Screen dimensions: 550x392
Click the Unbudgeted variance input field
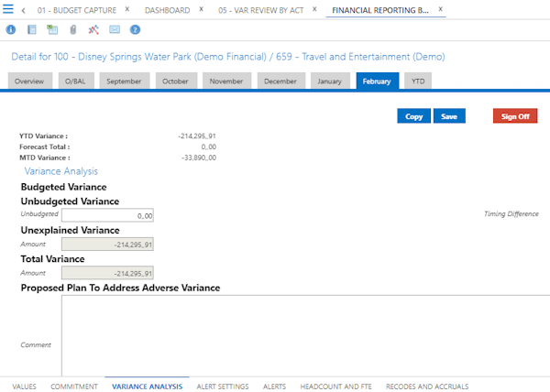pos(107,215)
